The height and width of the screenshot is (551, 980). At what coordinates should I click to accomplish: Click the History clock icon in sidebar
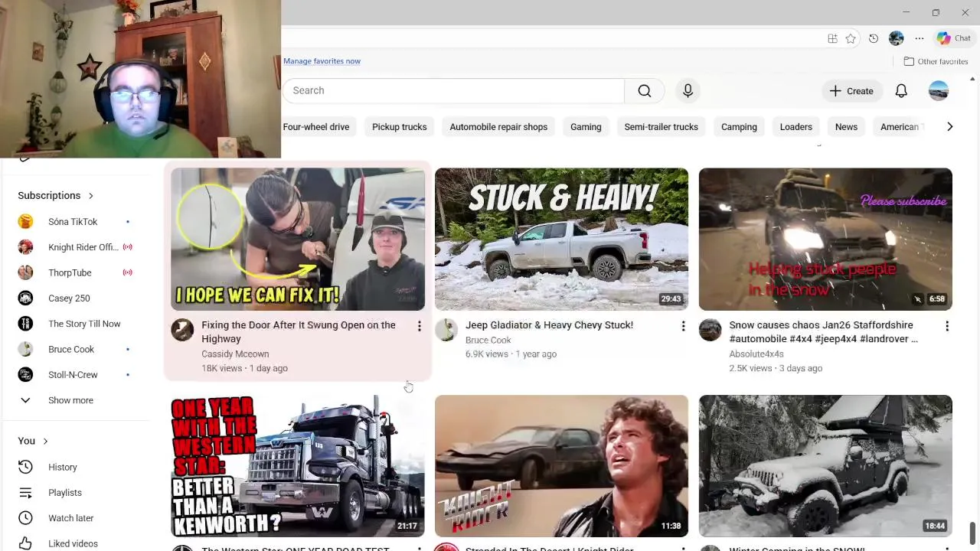(25, 467)
